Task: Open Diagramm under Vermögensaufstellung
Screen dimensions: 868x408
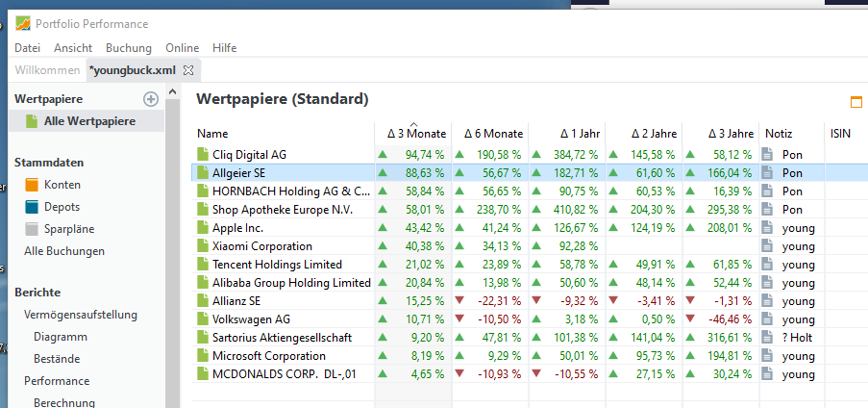Action: click(61, 337)
